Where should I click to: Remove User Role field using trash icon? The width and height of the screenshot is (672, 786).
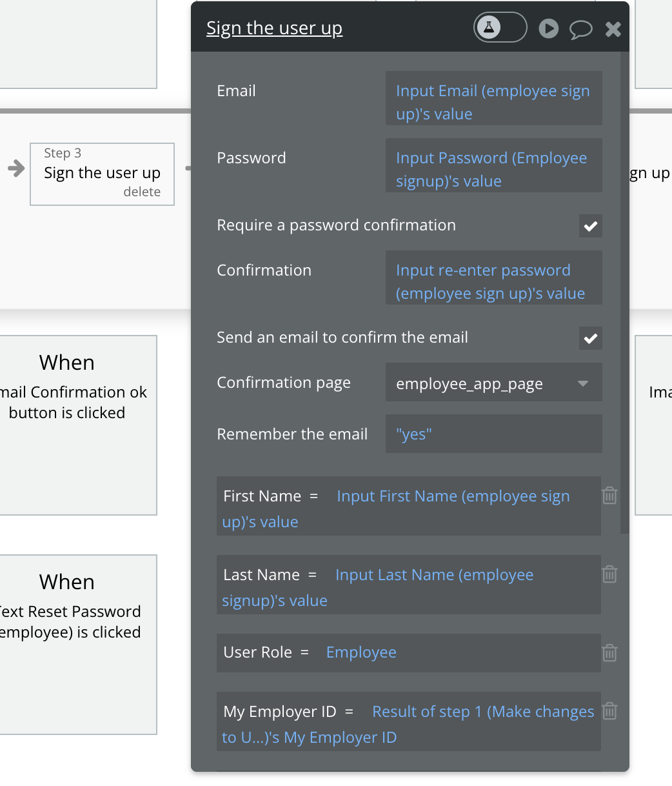[x=609, y=653]
